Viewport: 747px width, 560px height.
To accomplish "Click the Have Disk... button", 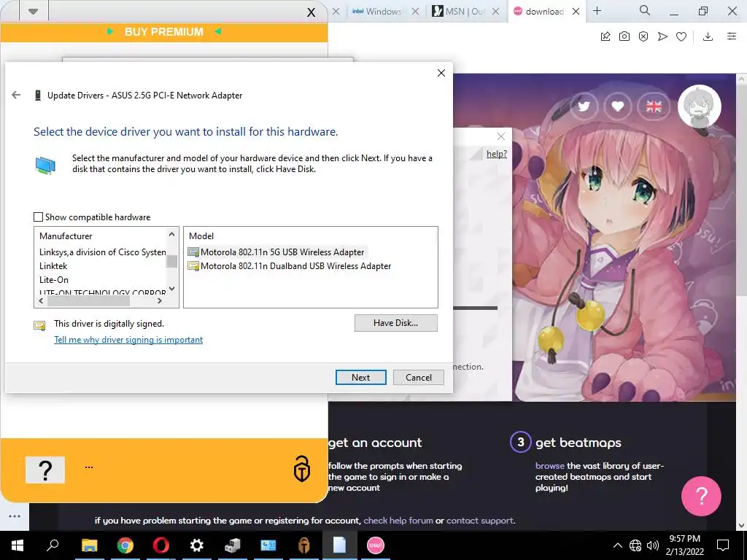I will pos(395,323).
